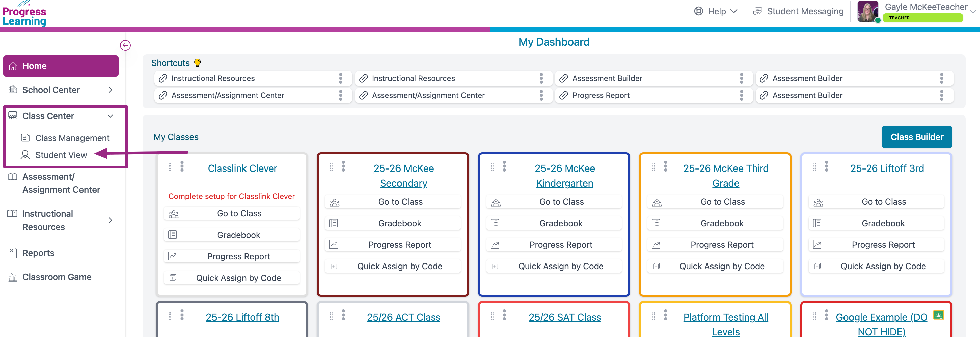Open three-dot menu on 25/26 SAT Class card

(504, 315)
